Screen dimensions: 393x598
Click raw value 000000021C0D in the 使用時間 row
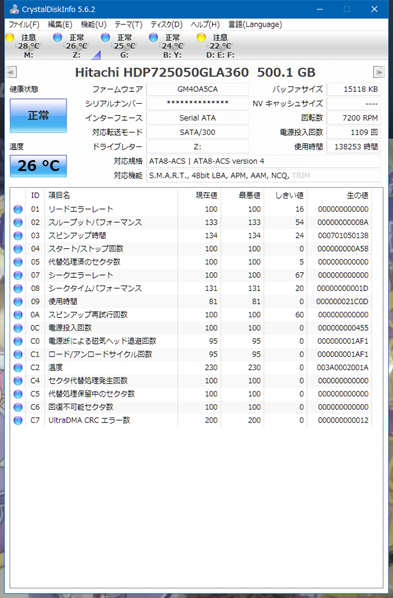(343, 302)
